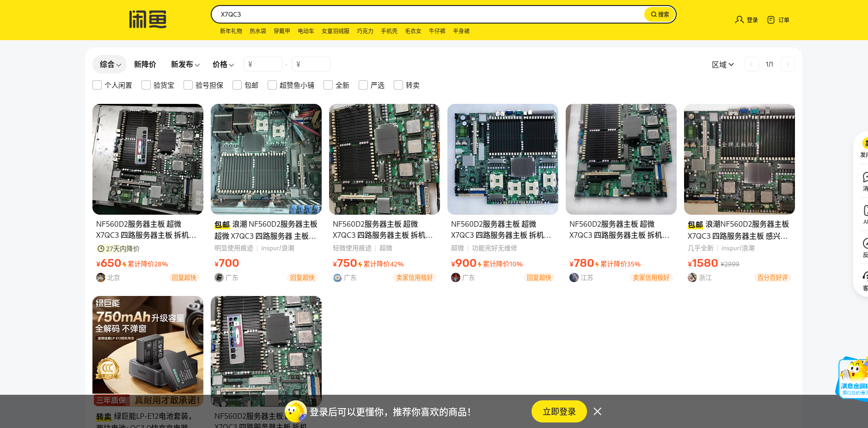
Task: Click the 热水袋 hot search keyword
Action: (258, 31)
